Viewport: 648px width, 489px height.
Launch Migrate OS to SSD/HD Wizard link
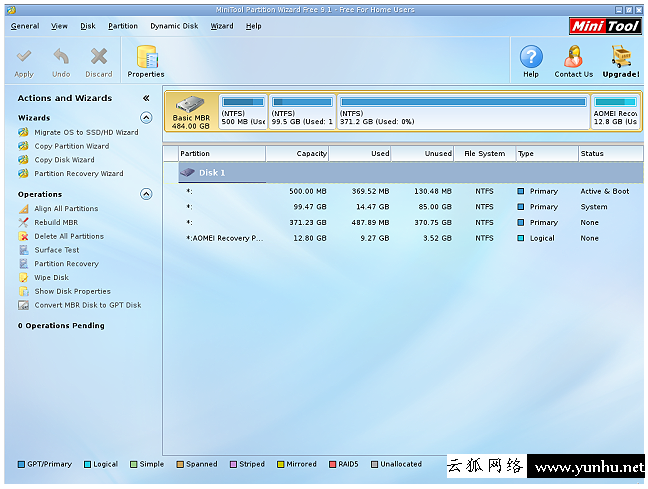click(x=86, y=132)
